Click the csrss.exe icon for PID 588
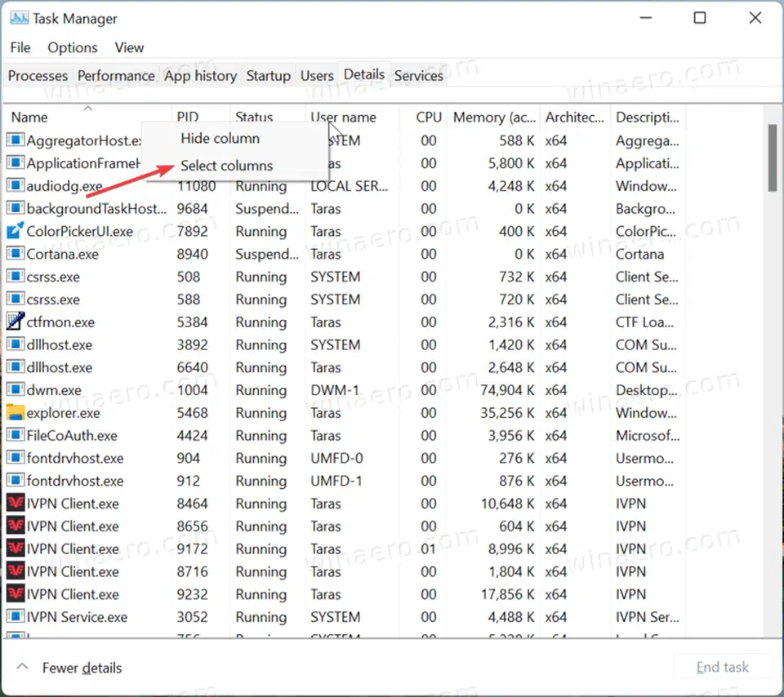784x697 pixels. [16, 299]
